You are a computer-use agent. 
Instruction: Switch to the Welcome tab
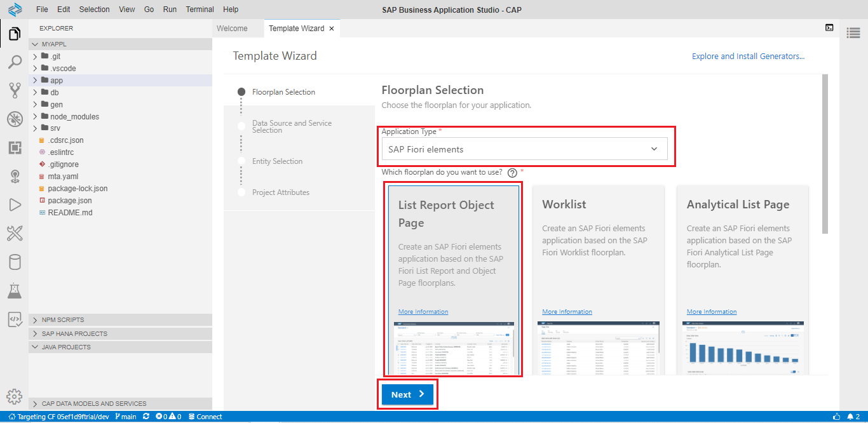click(x=232, y=29)
